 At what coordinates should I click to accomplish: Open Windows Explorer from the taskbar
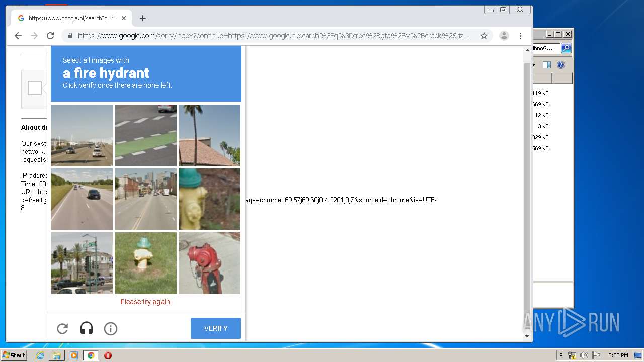click(x=57, y=355)
